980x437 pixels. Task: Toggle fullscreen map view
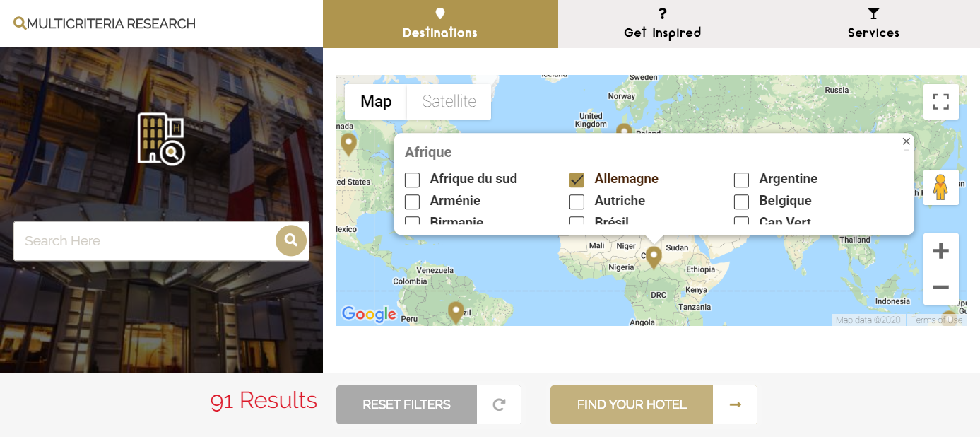(x=940, y=102)
